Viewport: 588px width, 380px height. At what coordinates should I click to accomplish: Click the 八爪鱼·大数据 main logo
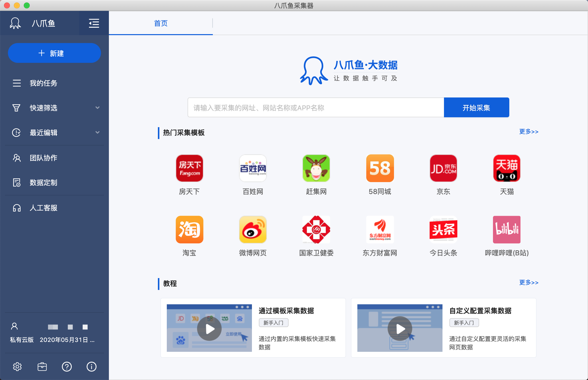[x=348, y=71]
